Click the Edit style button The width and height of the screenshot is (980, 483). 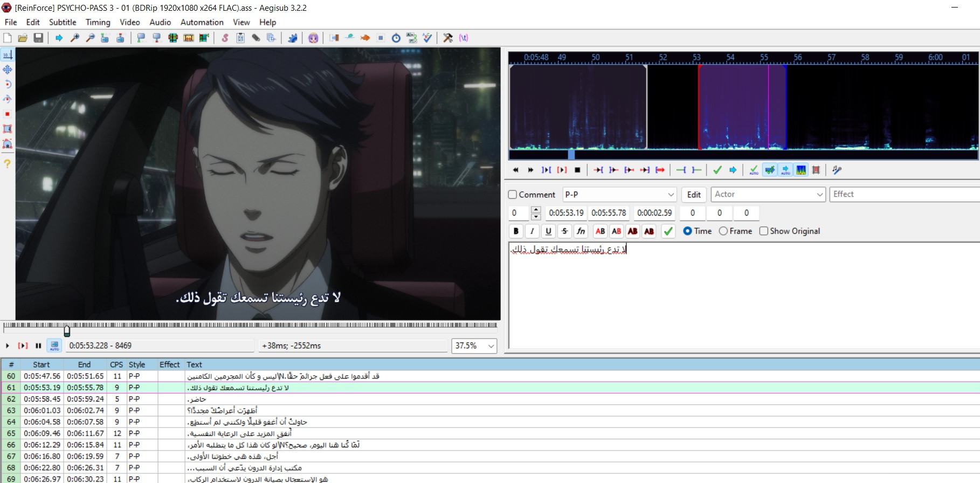coord(694,195)
